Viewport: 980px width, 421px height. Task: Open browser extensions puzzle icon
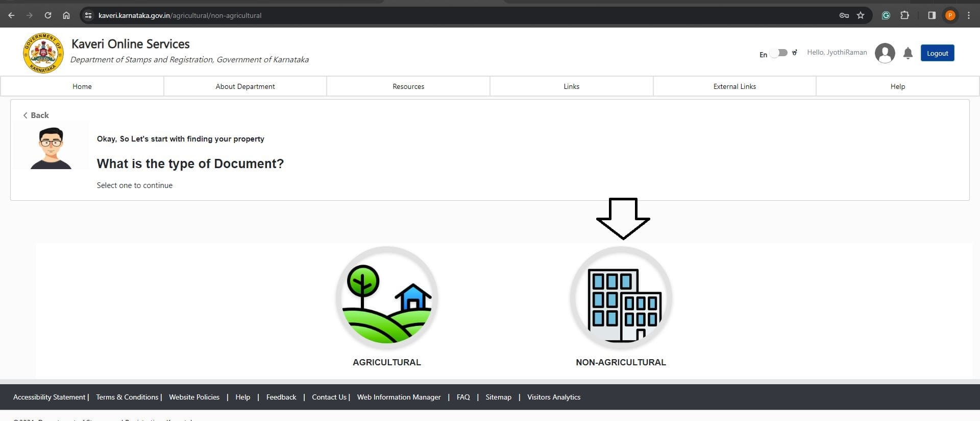904,15
